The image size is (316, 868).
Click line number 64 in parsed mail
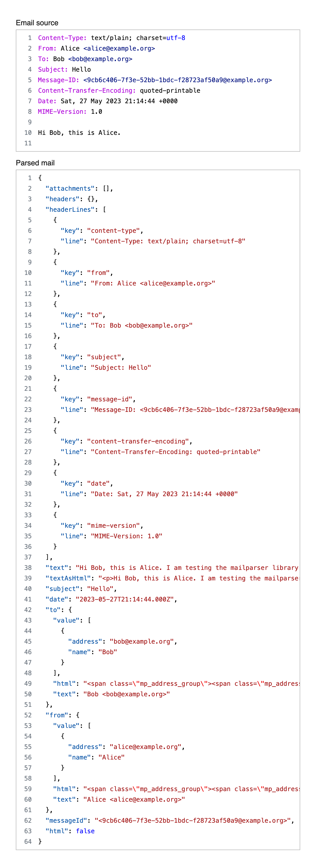tap(28, 841)
